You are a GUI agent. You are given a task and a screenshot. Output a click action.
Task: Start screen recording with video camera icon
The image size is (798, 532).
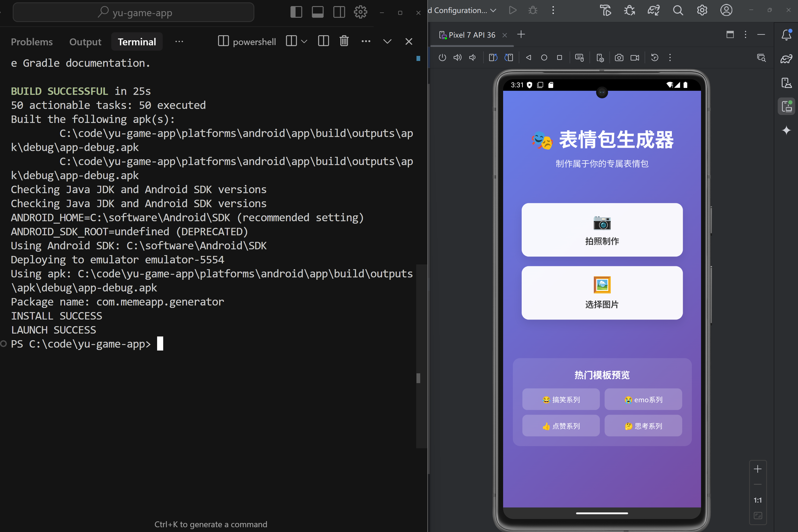click(x=635, y=58)
